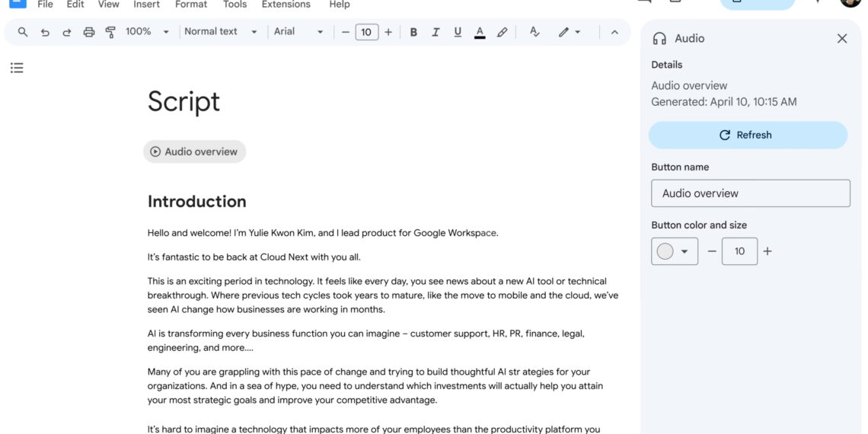Open the 100% zoom dropdown
This screenshot has width=868, height=434.
coord(147,32)
